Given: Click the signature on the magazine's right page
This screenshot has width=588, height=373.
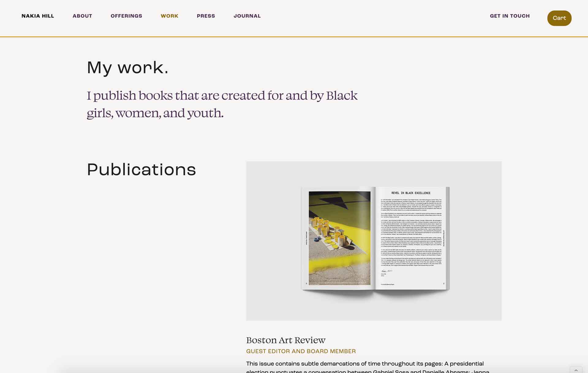Looking at the screenshot, I should (x=386, y=271).
